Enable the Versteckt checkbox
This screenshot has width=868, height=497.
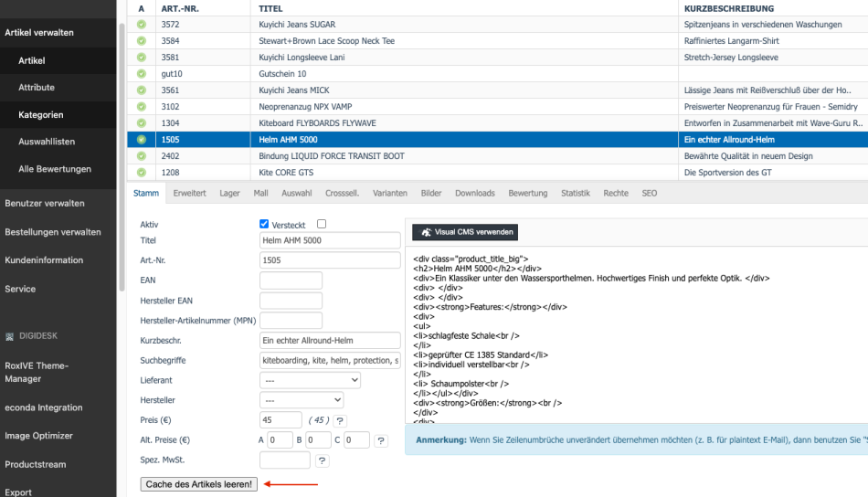321,224
